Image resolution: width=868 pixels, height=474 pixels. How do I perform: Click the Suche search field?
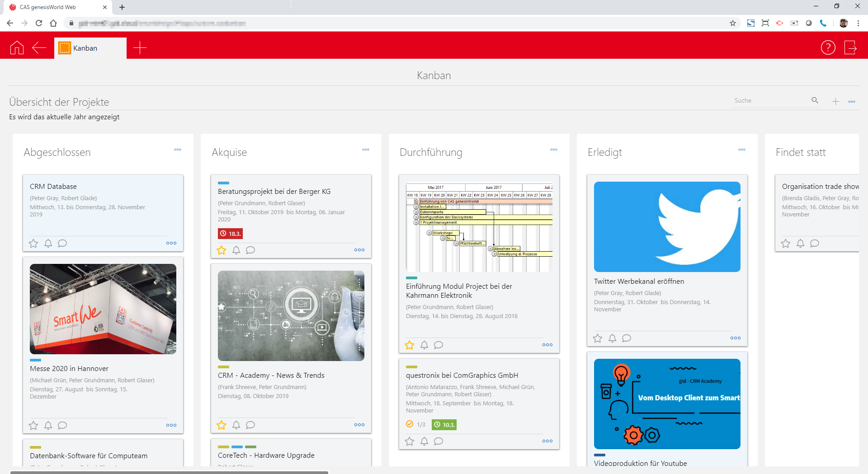coord(771,100)
